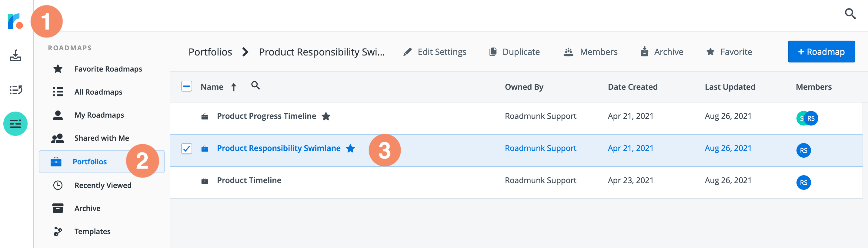Viewport: 868px width, 248px height.
Task: Click briefcase icon of Product Responsibility Swimlane row
Action: pyautogui.click(x=205, y=149)
